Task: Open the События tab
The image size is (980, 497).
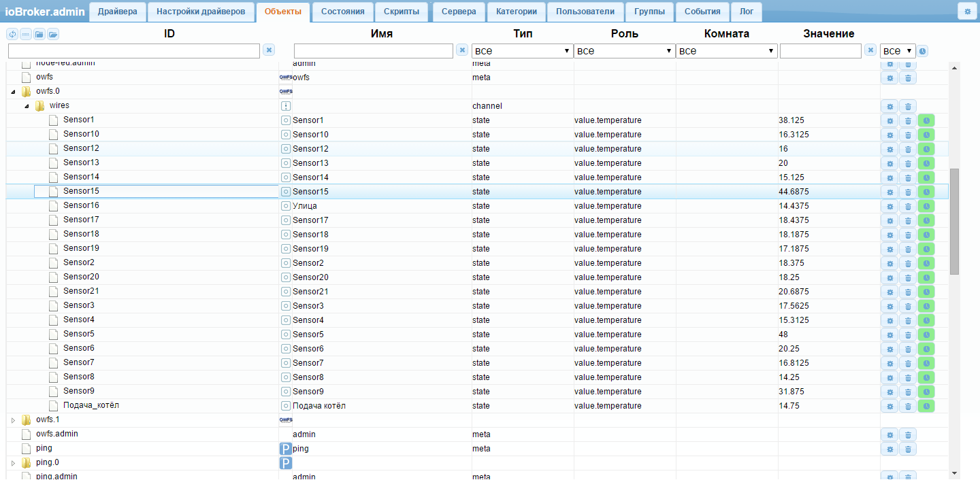Action: click(702, 12)
